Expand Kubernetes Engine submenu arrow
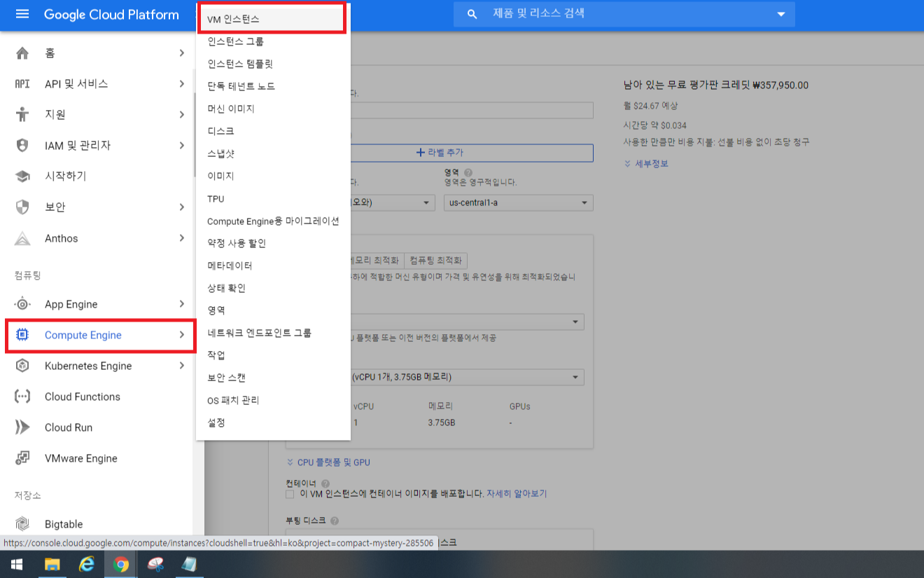This screenshot has height=578, width=924. pos(181,366)
